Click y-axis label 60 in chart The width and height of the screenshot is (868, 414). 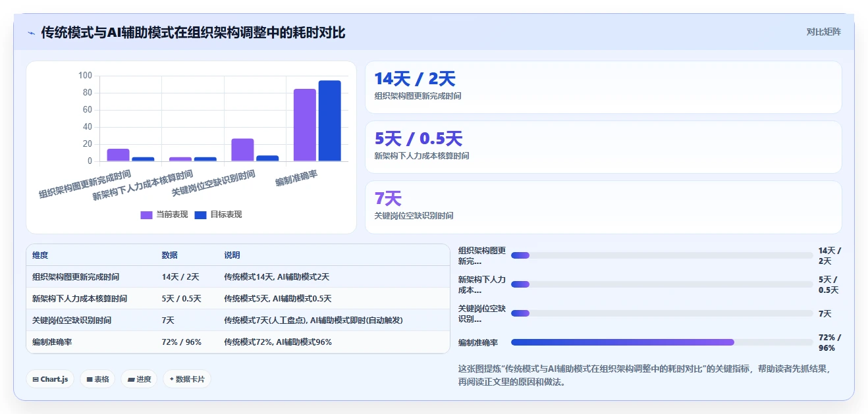pos(87,110)
